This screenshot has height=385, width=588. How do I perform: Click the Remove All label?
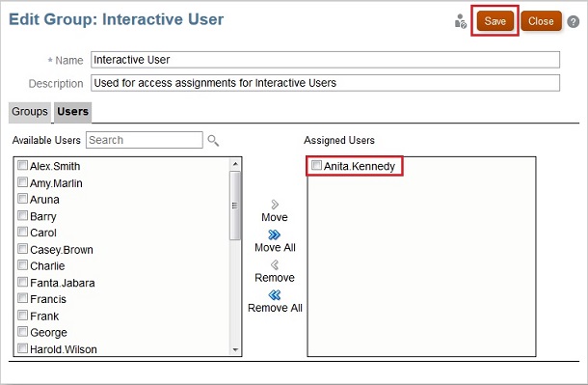tap(275, 308)
